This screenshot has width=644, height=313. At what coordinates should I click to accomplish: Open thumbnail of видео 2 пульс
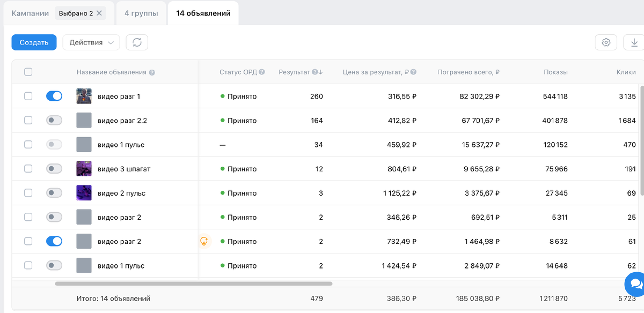[x=84, y=193]
